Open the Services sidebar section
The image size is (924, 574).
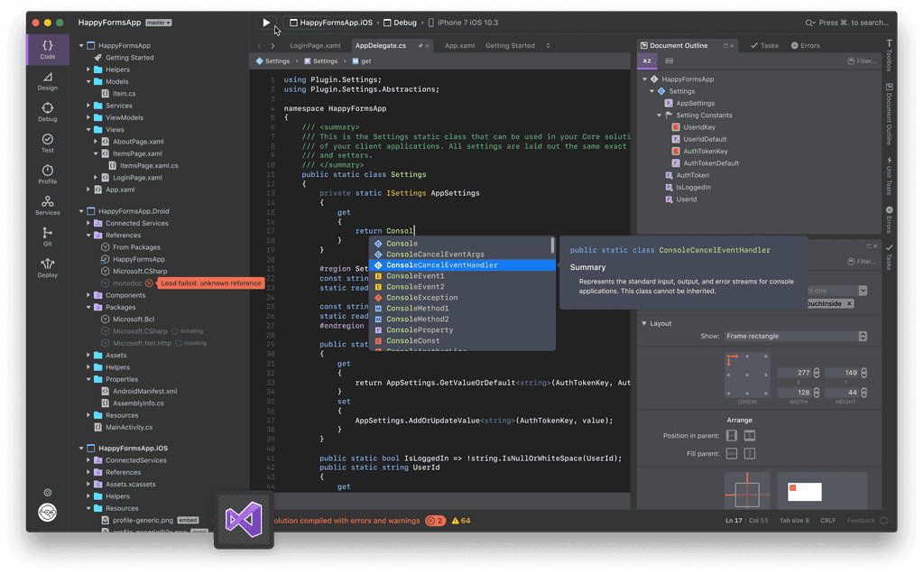pos(47,205)
